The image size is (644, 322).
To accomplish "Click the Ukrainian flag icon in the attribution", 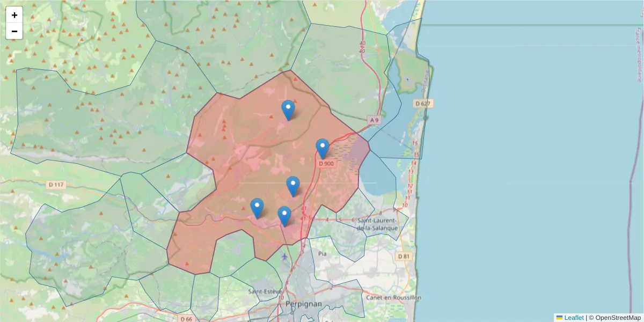I will [560, 318].
